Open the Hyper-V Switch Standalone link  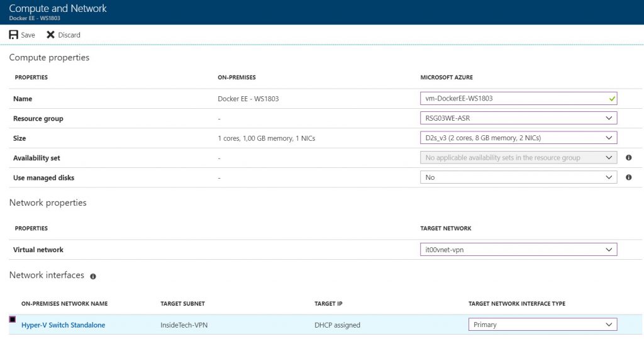[x=64, y=325]
